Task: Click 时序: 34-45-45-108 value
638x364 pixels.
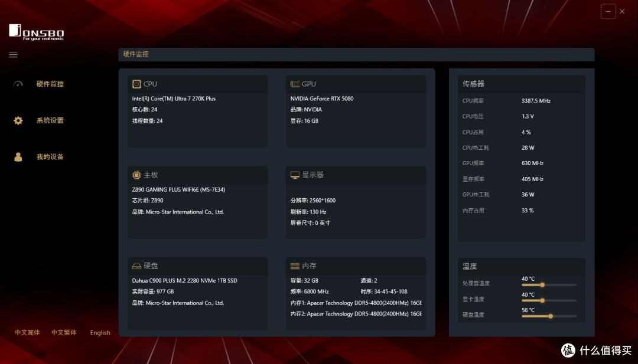Action: (384, 291)
